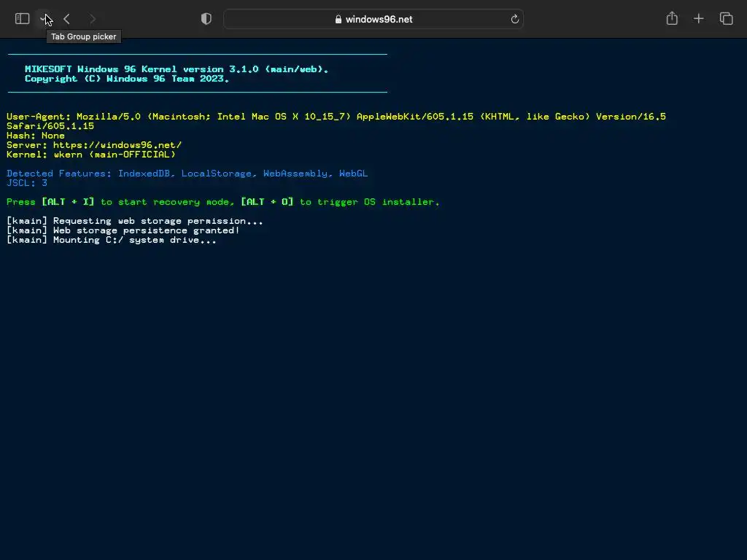Click the 'Hash: None' line
The image size is (747, 560).
tap(36, 135)
